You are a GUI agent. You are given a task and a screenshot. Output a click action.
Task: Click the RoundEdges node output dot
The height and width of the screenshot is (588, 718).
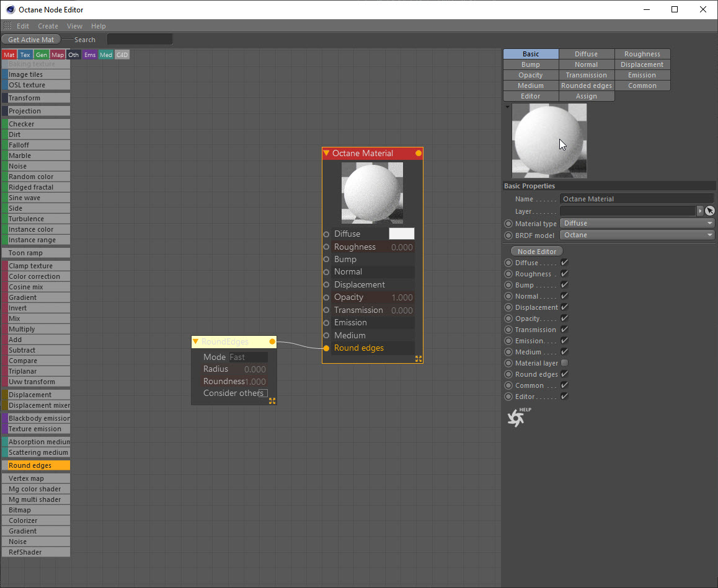(x=272, y=342)
